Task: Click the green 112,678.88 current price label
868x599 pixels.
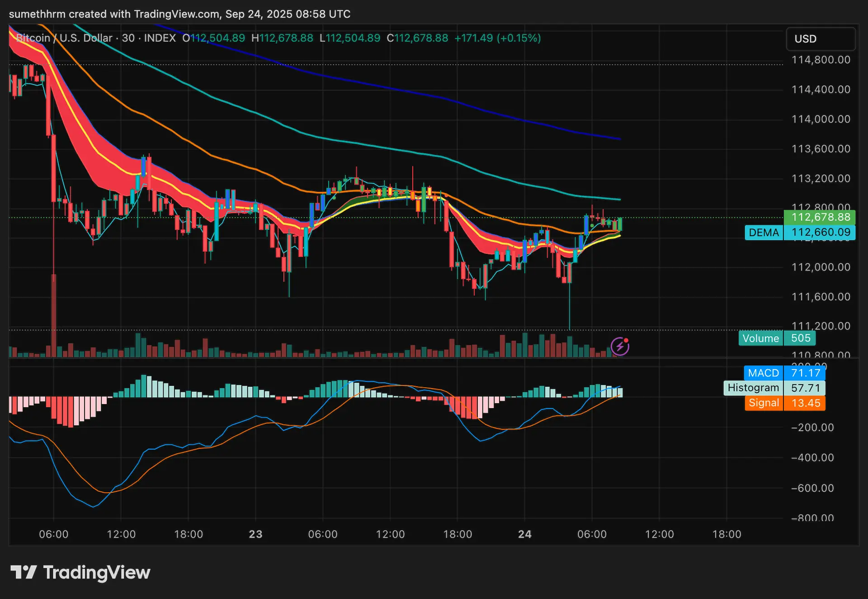Action: pyautogui.click(x=820, y=217)
